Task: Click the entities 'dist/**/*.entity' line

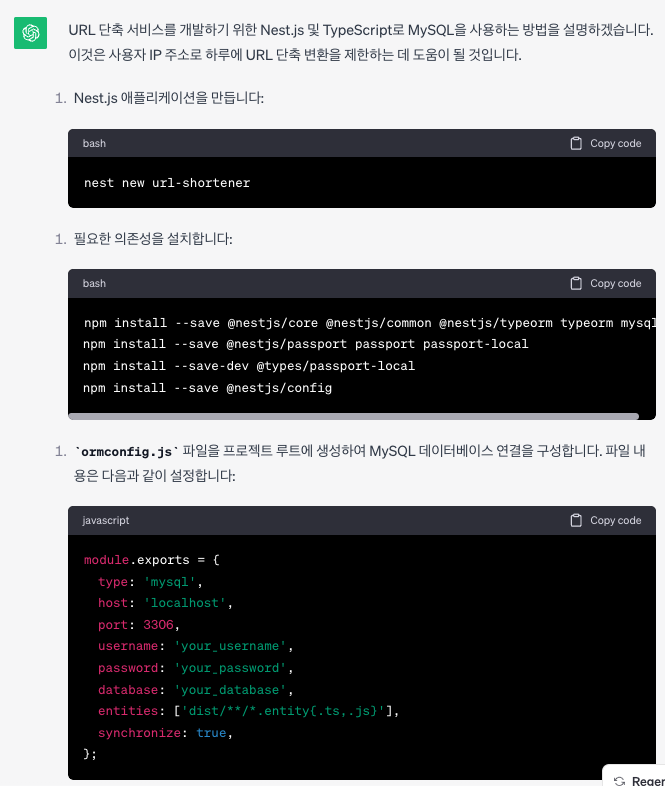Action: click(249, 711)
